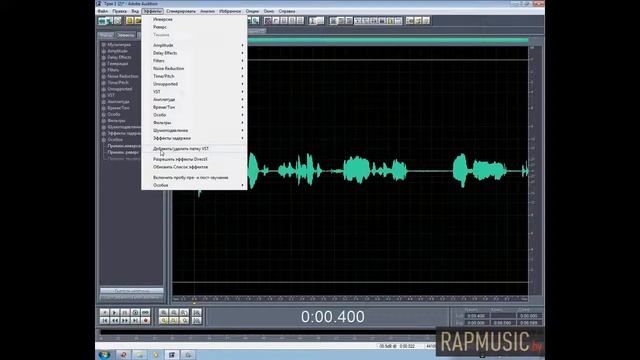Expand the Мультитрек node in the effects tree
The height and width of the screenshot is (360, 640).
104,45
